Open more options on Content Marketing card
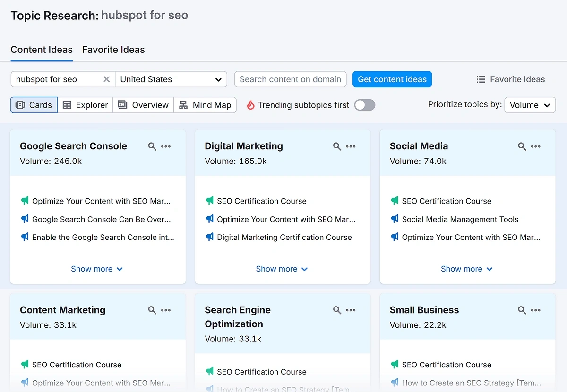The height and width of the screenshot is (392, 567). [x=166, y=310]
